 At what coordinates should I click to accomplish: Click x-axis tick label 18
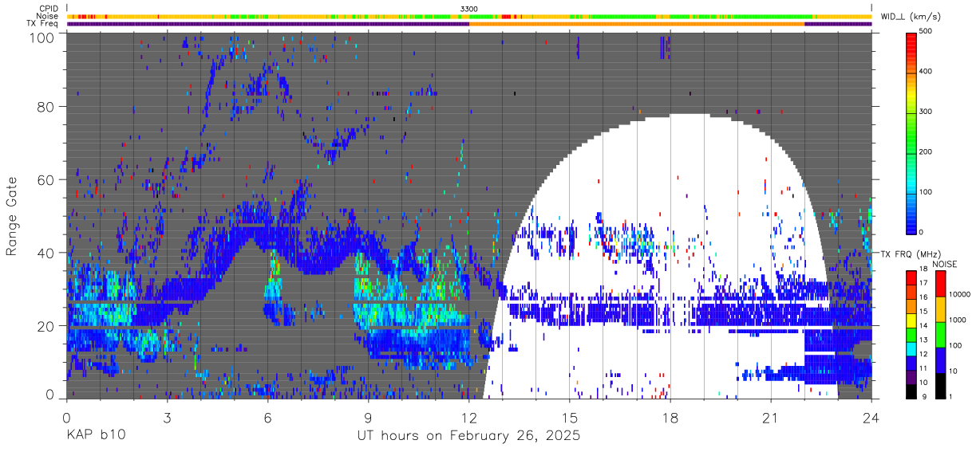670,419
